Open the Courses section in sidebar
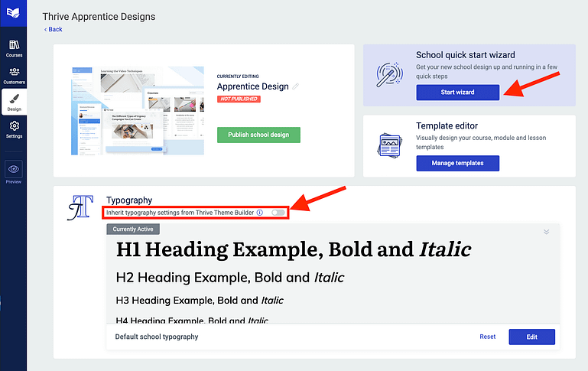This screenshot has height=371, width=588. 14,48
